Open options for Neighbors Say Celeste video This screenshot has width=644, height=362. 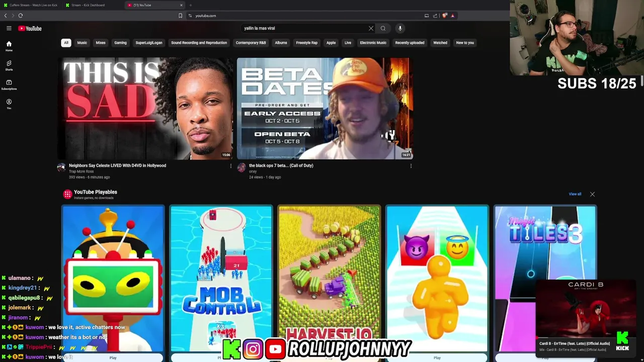(x=231, y=166)
